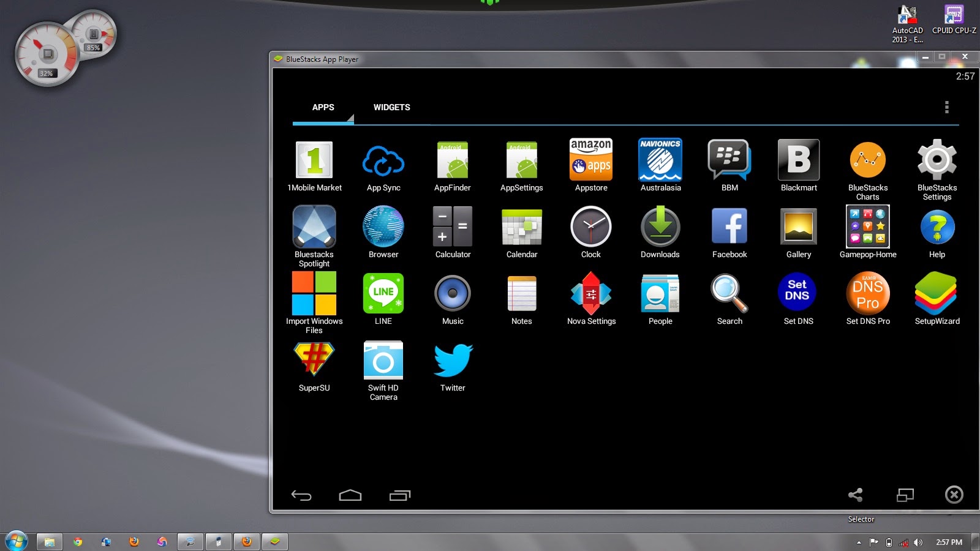Open Import Windows Files
980x551 pixels.
click(x=314, y=293)
